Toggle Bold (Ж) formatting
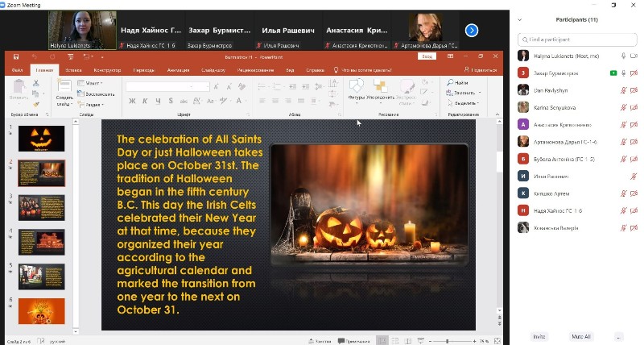The height and width of the screenshot is (345, 644). coord(132,101)
